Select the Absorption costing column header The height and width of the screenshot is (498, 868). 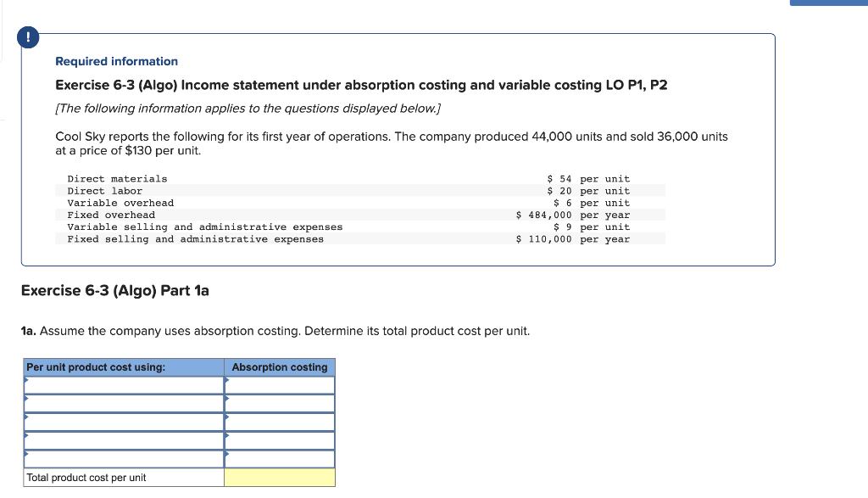pos(280,367)
